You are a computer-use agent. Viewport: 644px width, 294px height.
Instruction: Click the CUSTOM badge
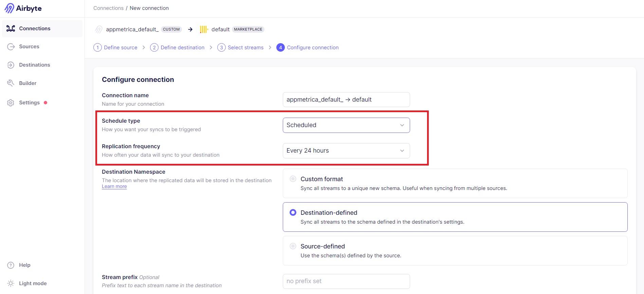pyautogui.click(x=171, y=30)
